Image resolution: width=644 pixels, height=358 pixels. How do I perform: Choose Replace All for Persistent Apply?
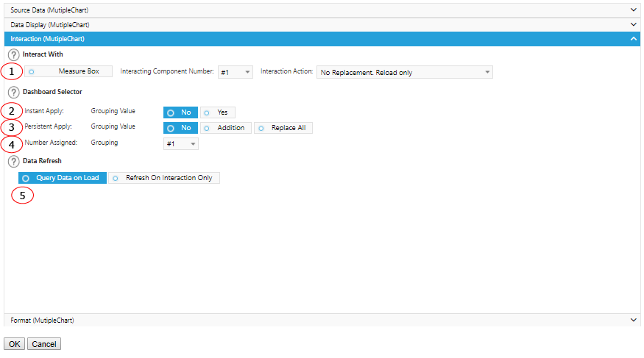coord(283,128)
